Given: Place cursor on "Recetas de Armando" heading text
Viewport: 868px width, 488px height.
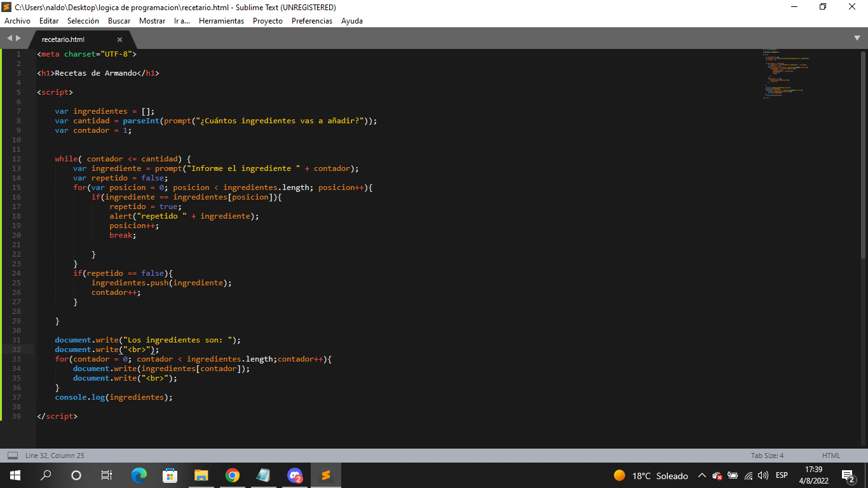Looking at the screenshot, I should tap(96, 73).
